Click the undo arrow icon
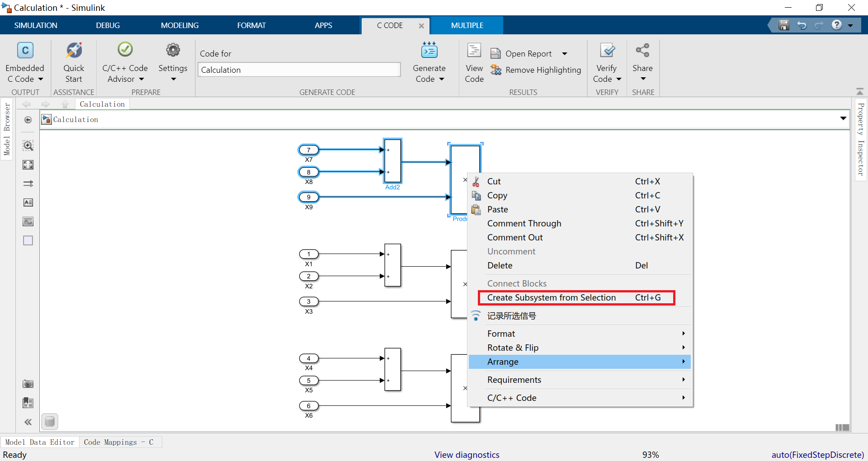 click(x=802, y=25)
